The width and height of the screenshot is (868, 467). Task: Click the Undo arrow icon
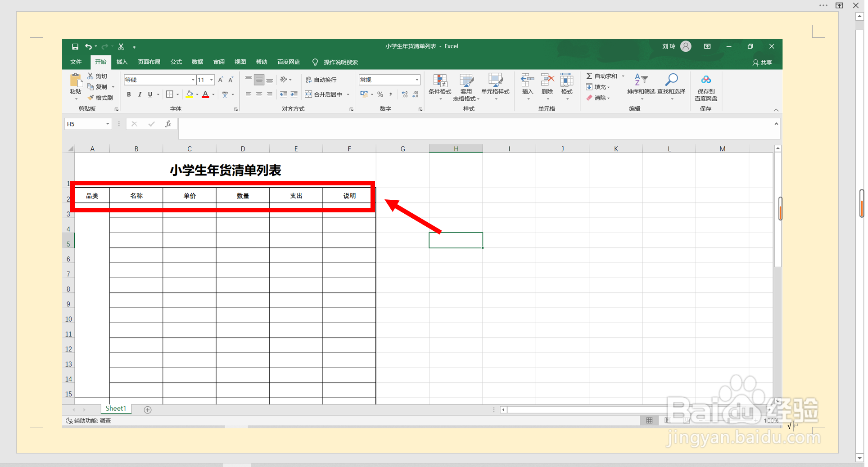click(x=88, y=47)
